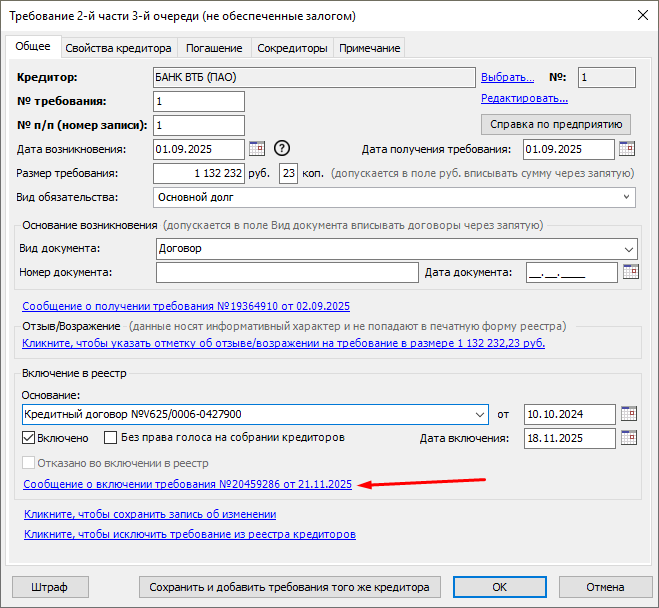This screenshot has height=608, width=659.
Task: Open calendar for Дата возникновения field
Action: [x=257, y=149]
